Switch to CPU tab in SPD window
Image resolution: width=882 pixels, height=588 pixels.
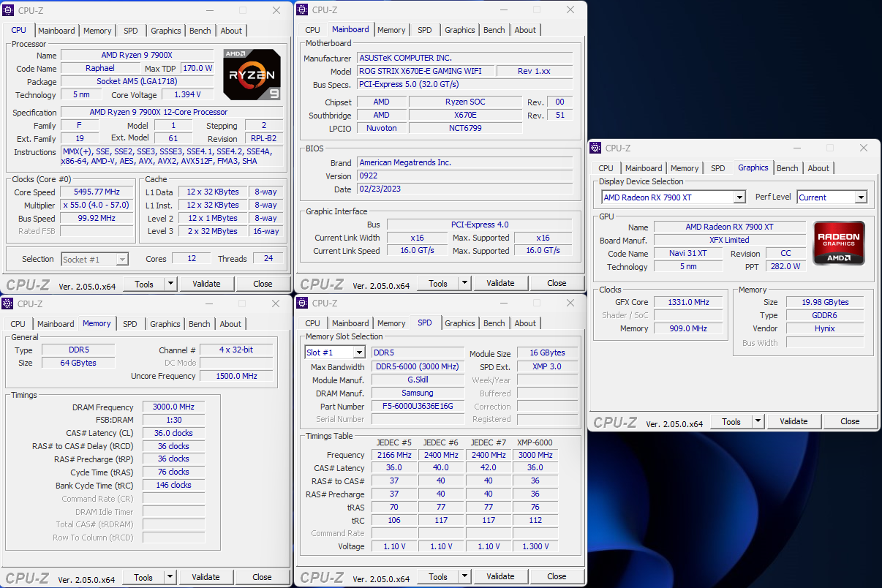pyautogui.click(x=312, y=323)
